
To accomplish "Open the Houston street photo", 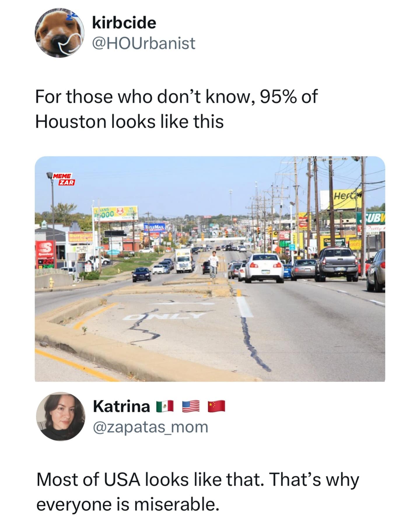I will point(210,269).
